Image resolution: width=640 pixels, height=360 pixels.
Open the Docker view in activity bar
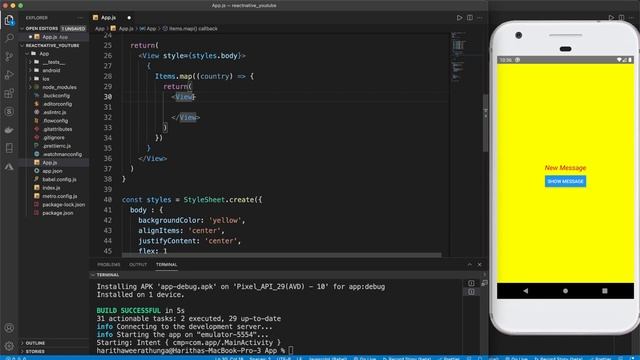point(9,130)
